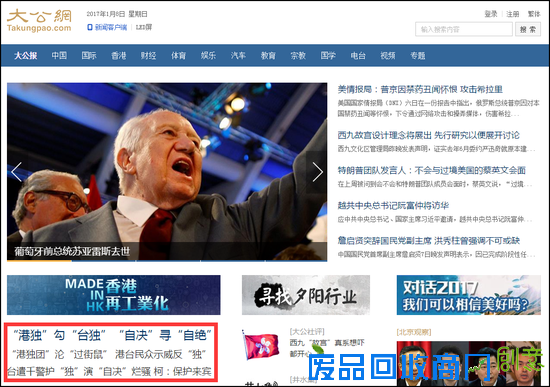Screen dimensions: 550x387
Task: Open the 电台 section
Action: [358, 55]
